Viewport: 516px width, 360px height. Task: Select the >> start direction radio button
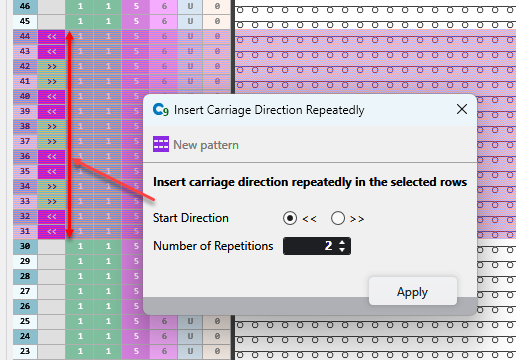(x=338, y=218)
